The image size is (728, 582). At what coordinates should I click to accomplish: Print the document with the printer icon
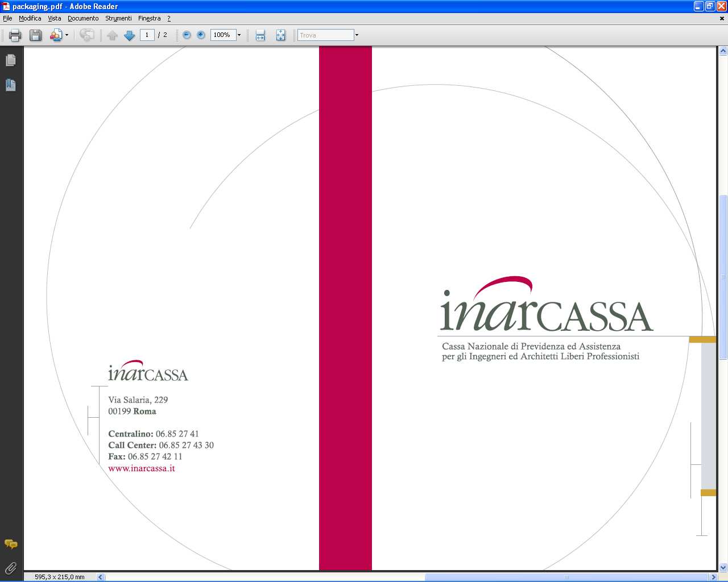pyautogui.click(x=15, y=35)
